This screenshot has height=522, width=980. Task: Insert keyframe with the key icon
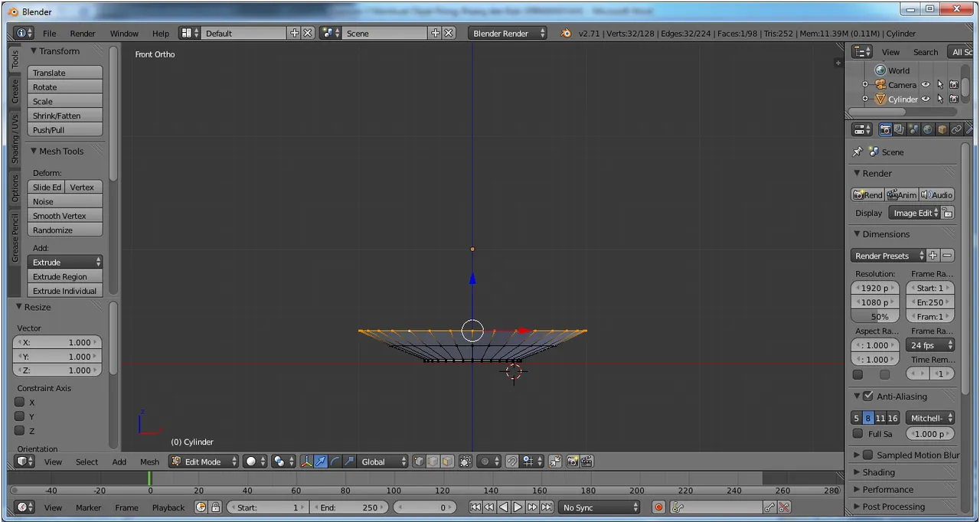pos(769,507)
